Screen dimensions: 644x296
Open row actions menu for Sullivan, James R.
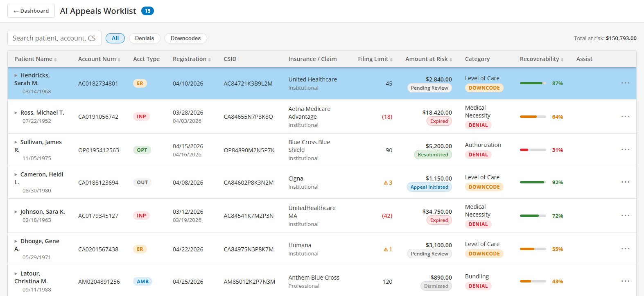point(625,150)
